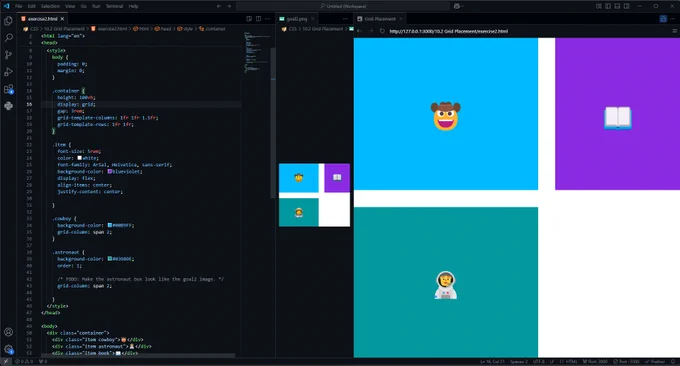Image resolution: width=680 pixels, height=366 pixels.
Task: Open the View menu
Action: point(70,6)
